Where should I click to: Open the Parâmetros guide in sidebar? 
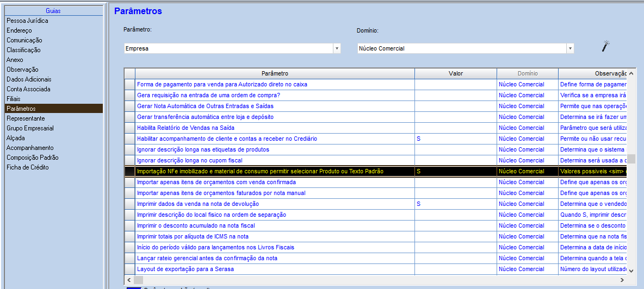pos(54,109)
